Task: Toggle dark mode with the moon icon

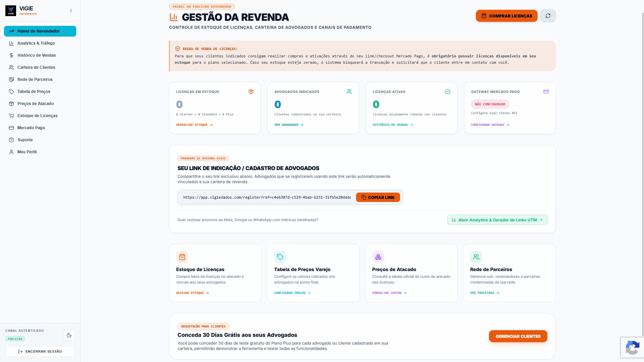Action: [x=69, y=335]
